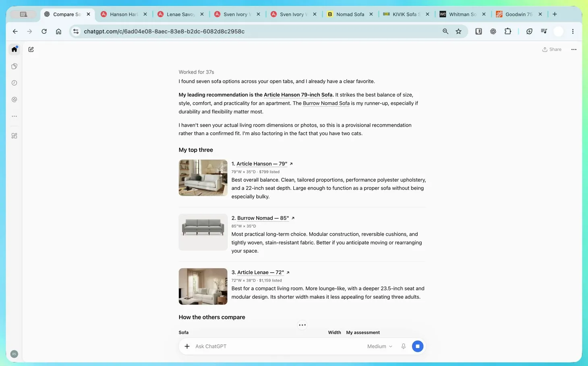Click the Article Lenae sofa thumbnail

click(x=203, y=286)
